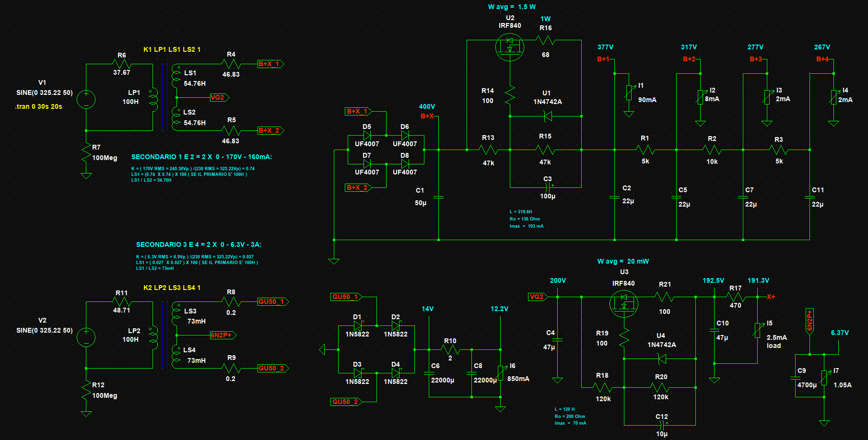
Task: Click the K1 LP1 LS1 LS2 coupling directive
Action: pos(172,49)
